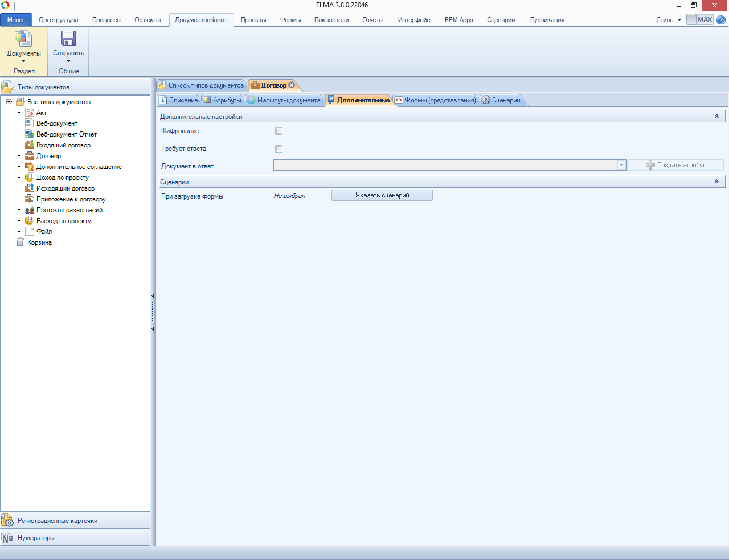This screenshot has width=729, height=560.
Task: Open the Процессы ribbon tab
Action: coord(107,20)
